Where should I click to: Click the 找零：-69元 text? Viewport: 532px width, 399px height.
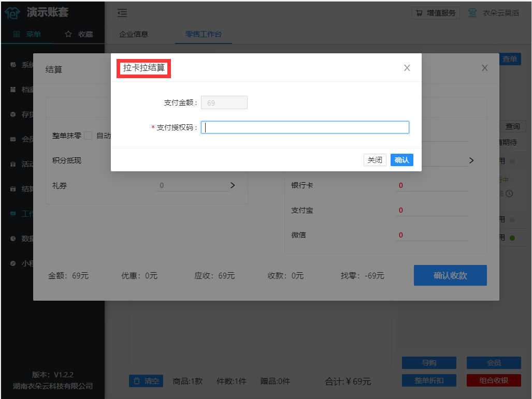tap(363, 276)
